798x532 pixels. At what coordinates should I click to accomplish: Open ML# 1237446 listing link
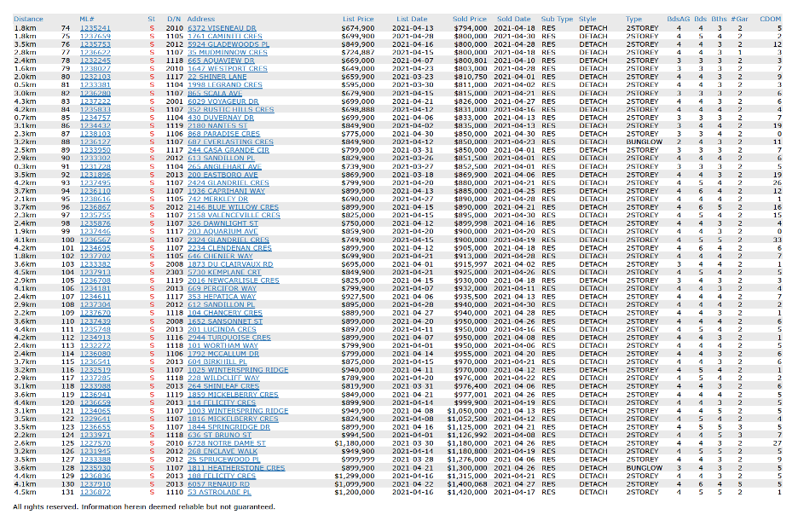pos(95,231)
